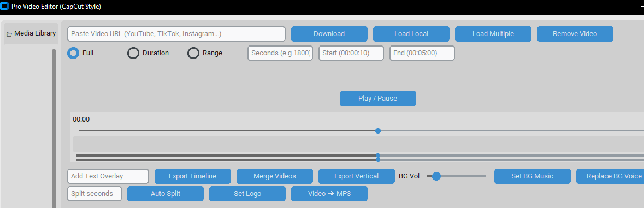Click the Remove Video button
The image size is (644, 208).
pyautogui.click(x=575, y=34)
